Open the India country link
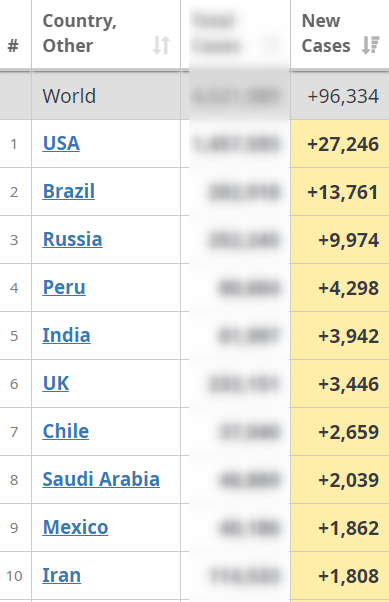The width and height of the screenshot is (389, 602). pyautogui.click(x=66, y=336)
